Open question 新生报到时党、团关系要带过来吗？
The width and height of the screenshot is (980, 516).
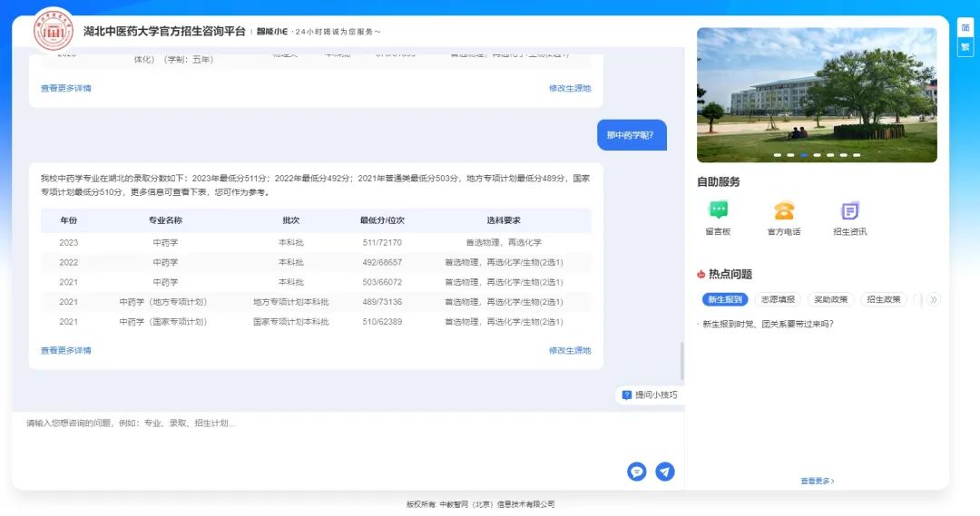point(768,324)
